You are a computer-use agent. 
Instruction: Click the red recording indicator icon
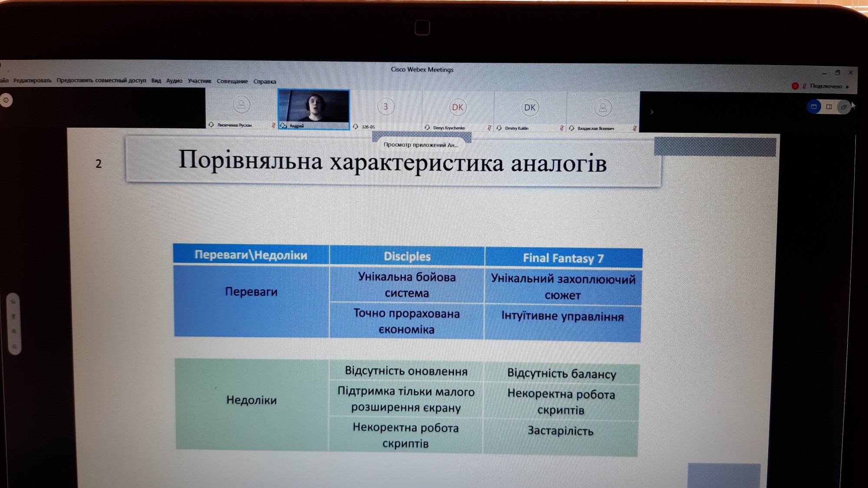(795, 86)
